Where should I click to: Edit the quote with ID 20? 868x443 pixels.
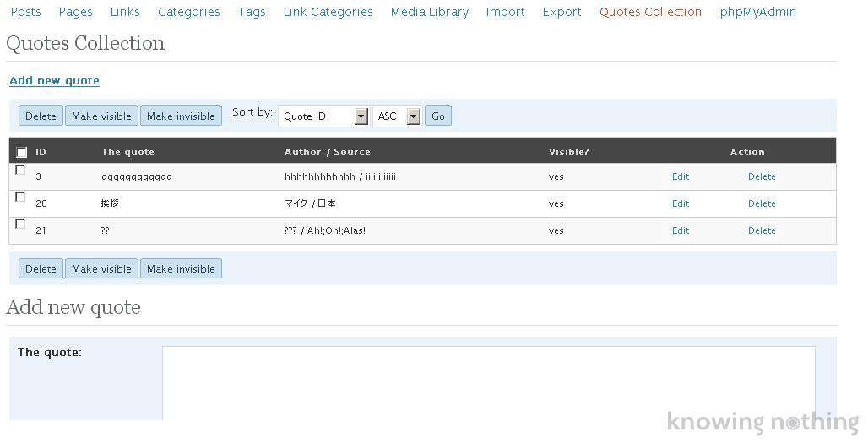click(681, 203)
